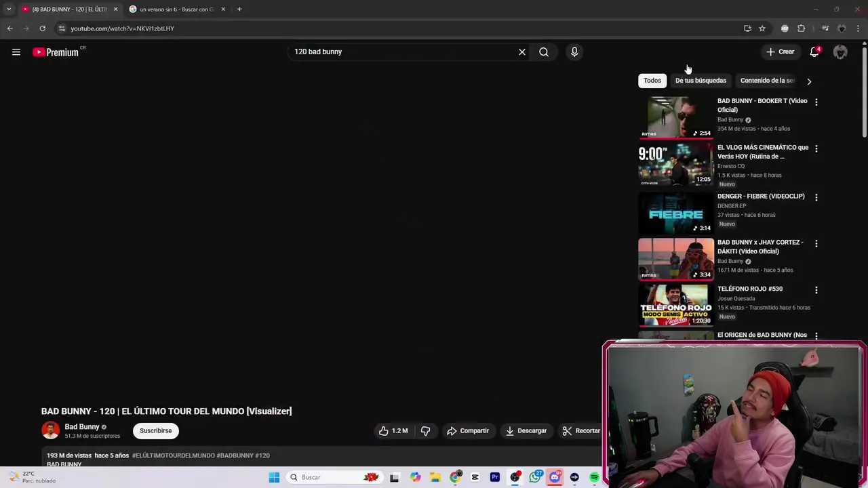Screen dimensions: 868x488
Task: Reload the current page
Action: point(42,28)
